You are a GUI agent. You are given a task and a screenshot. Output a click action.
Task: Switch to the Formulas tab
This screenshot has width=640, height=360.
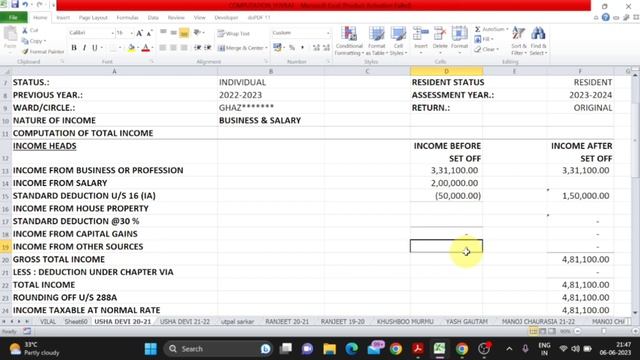click(x=127, y=18)
